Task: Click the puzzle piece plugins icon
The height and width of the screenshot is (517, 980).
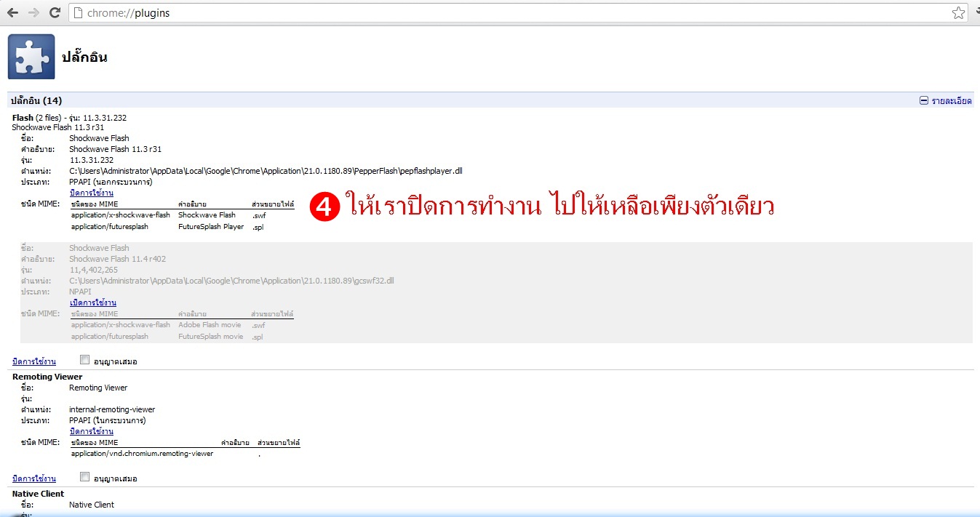Action: click(31, 57)
